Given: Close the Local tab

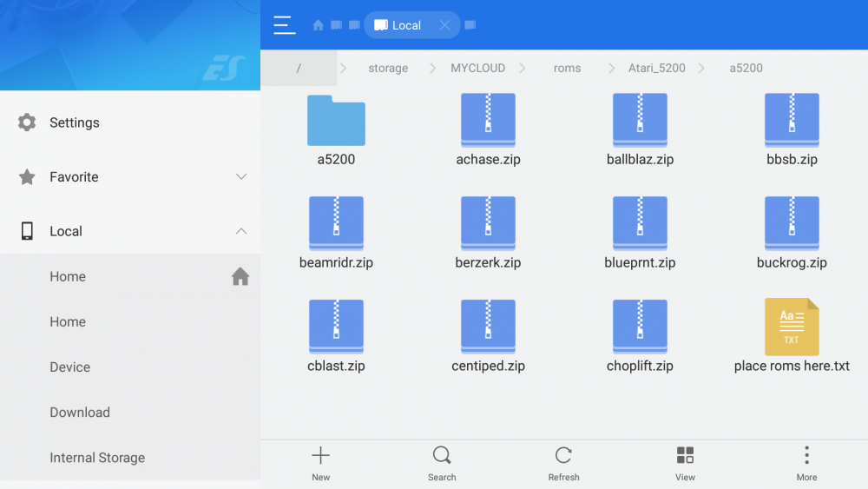Looking at the screenshot, I should click(444, 25).
